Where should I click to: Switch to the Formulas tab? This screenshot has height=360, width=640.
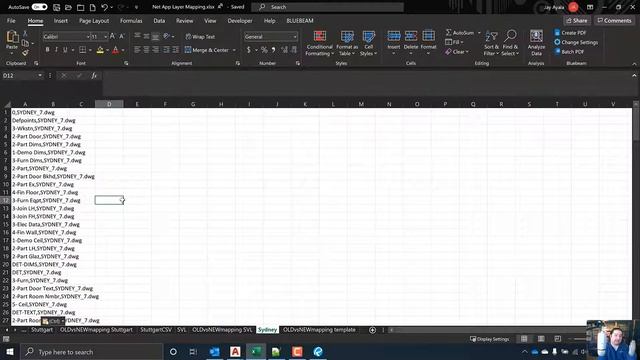tap(131, 20)
